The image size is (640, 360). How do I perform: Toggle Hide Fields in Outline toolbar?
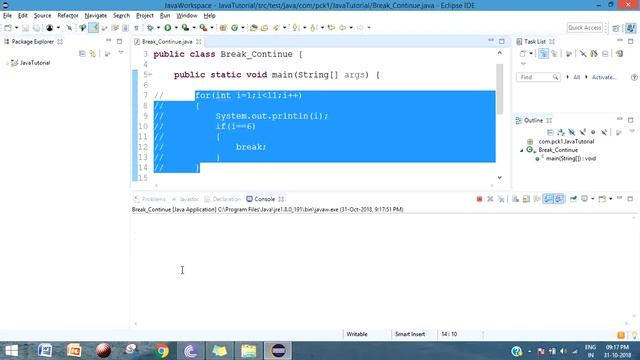coord(572,132)
